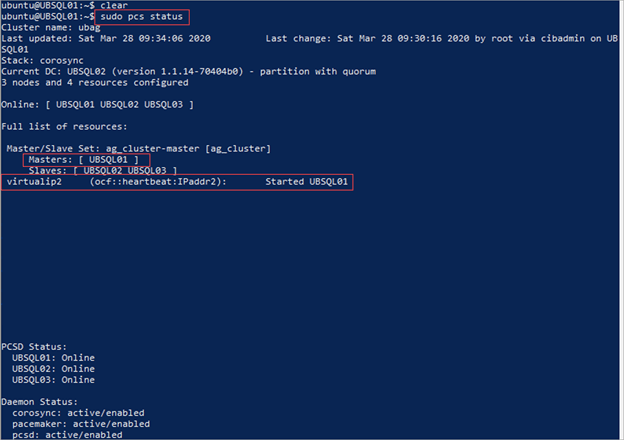Click the 'Full list of resources:' heading
Image resolution: width=624 pixels, height=440 pixels.
tap(64, 126)
